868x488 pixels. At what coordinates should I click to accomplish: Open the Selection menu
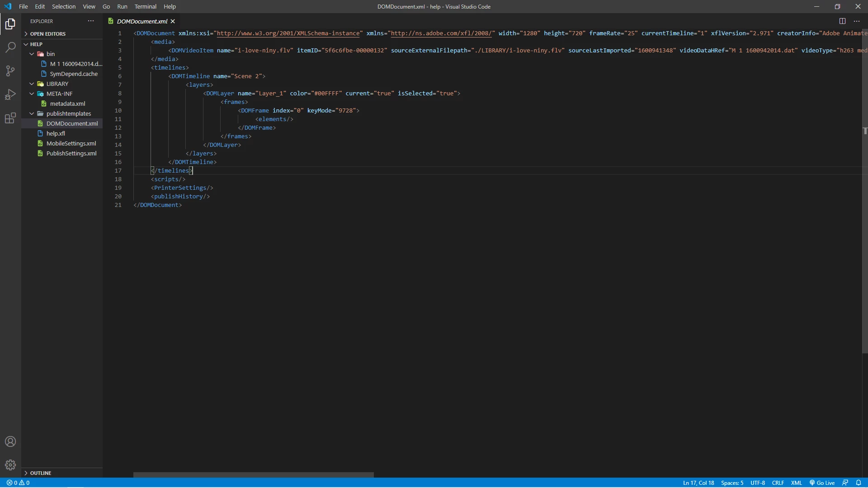pyautogui.click(x=64, y=7)
